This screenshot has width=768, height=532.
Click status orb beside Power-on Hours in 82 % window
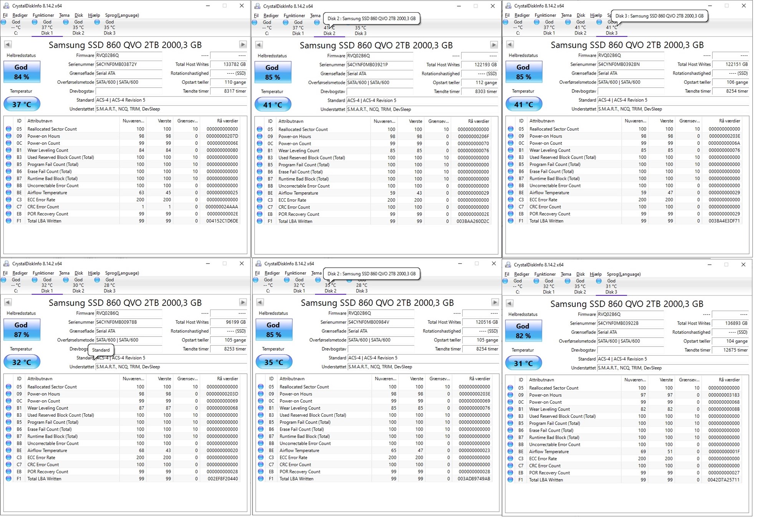pyautogui.click(x=510, y=395)
